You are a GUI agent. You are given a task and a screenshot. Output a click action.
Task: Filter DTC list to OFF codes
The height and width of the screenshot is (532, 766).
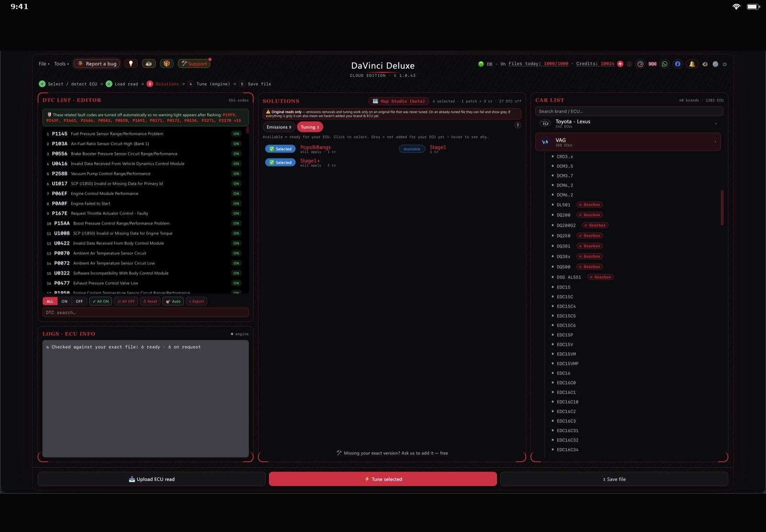(79, 301)
